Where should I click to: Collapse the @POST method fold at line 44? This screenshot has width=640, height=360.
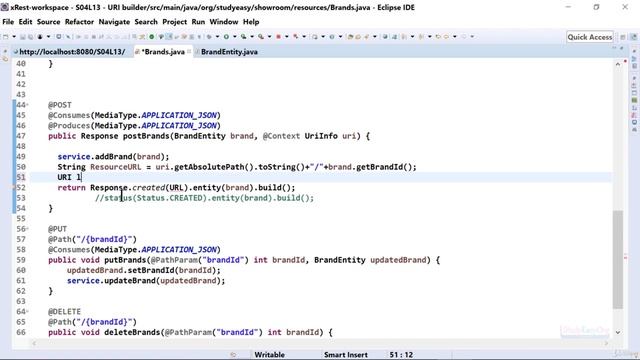[x=27, y=105]
